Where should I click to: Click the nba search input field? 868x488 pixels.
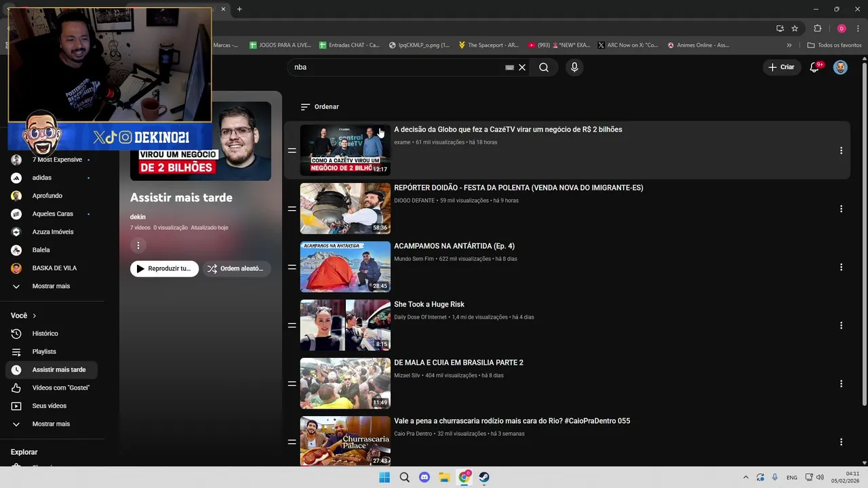397,67
